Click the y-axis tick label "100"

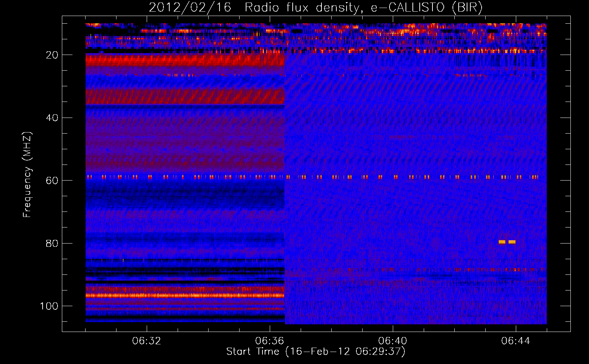49,306
